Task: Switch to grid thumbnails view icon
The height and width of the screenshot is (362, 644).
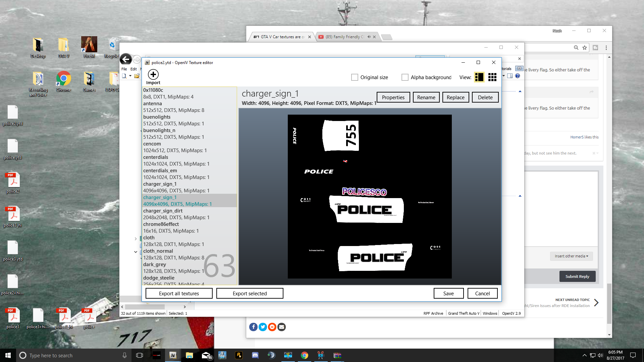Action: click(x=492, y=77)
